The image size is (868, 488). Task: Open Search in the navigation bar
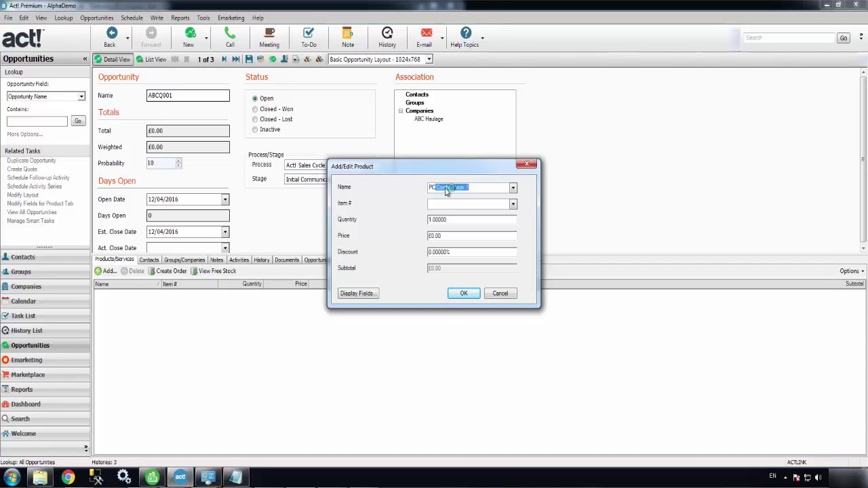[x=45, y=419]
